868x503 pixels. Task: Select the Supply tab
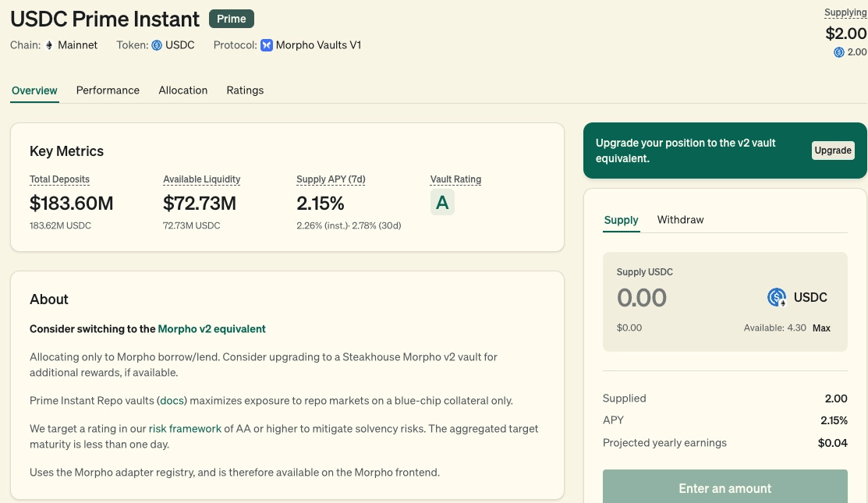coord(621,220)
